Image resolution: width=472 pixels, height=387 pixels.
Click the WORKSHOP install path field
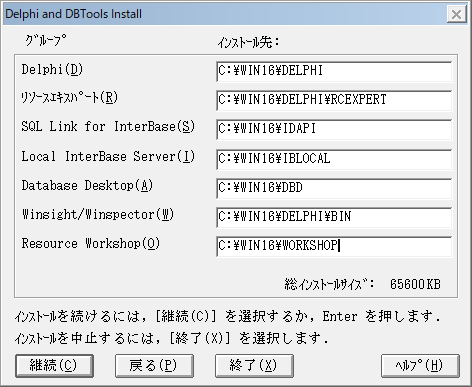point(334,246)
